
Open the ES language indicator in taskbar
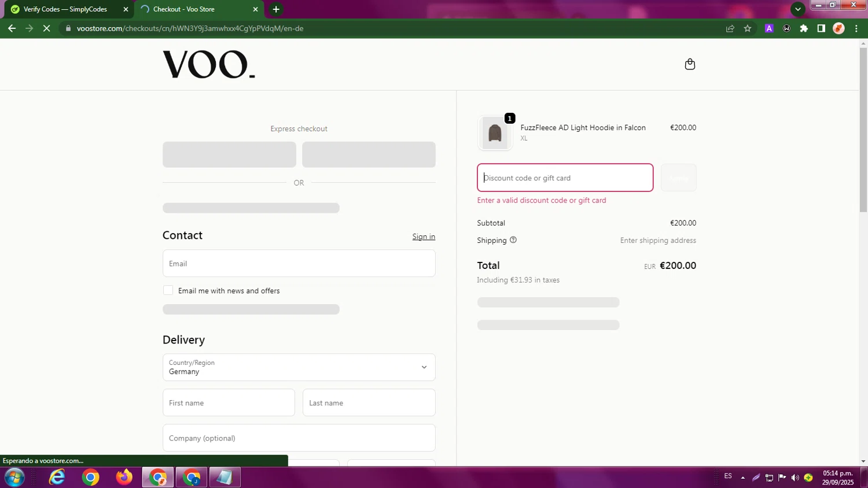click(728, 476)
